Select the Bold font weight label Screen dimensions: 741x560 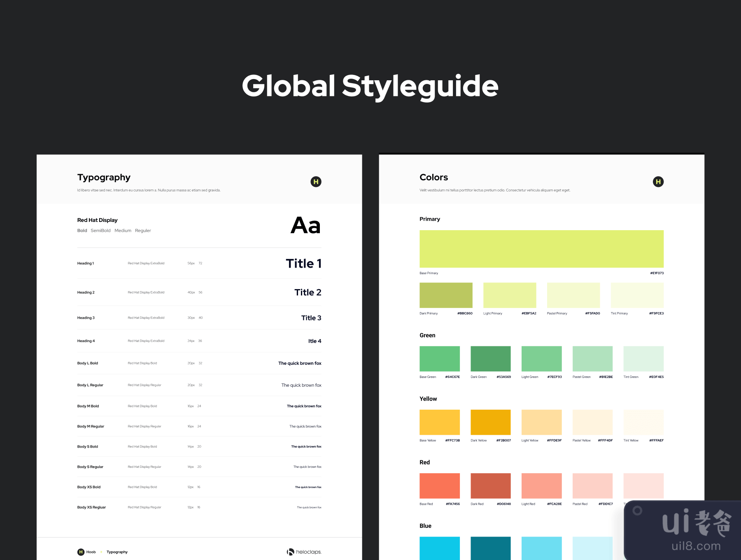pos(82,231)
